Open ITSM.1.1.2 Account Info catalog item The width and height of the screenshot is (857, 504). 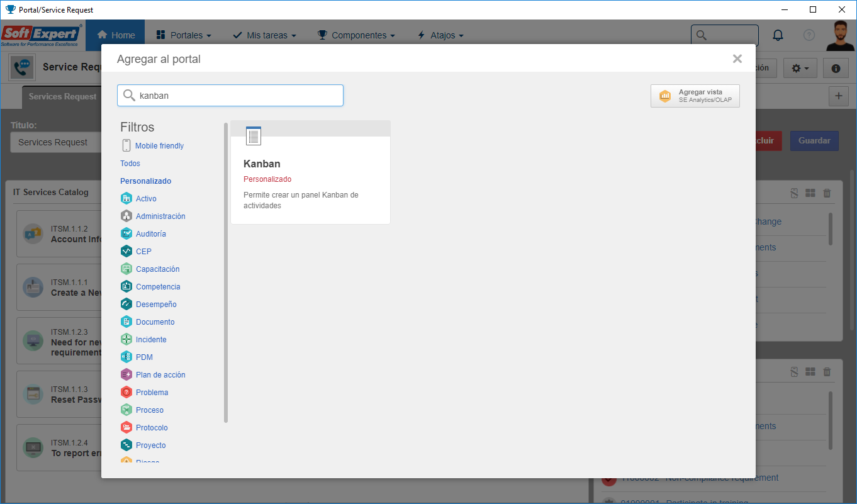tap(59, 234)
